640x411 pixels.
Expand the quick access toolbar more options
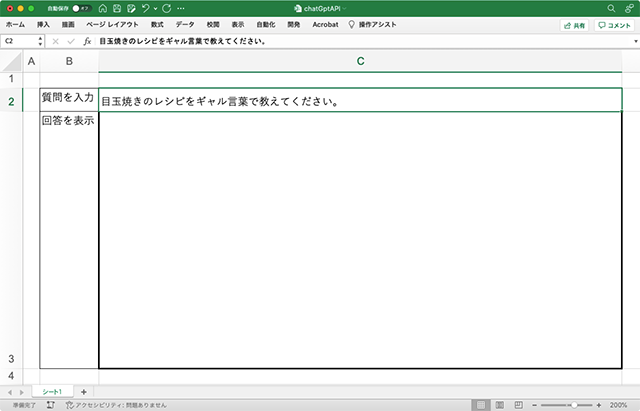pyautogui.click(x=180, y=8)
